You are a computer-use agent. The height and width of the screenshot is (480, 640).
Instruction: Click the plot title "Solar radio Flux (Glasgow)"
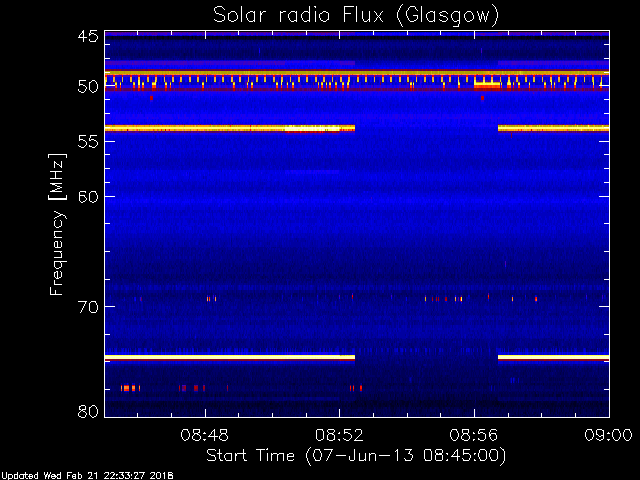click(356, 16)
